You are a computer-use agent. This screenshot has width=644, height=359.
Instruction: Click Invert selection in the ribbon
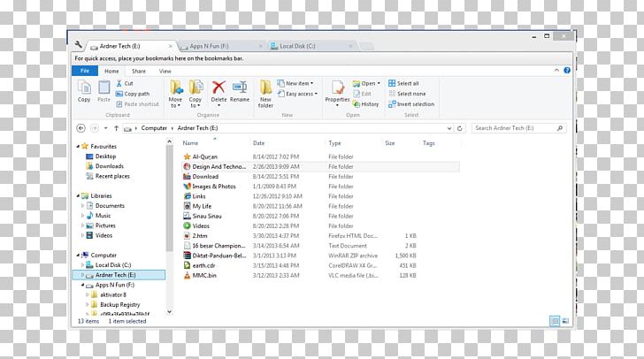(411, 103)
